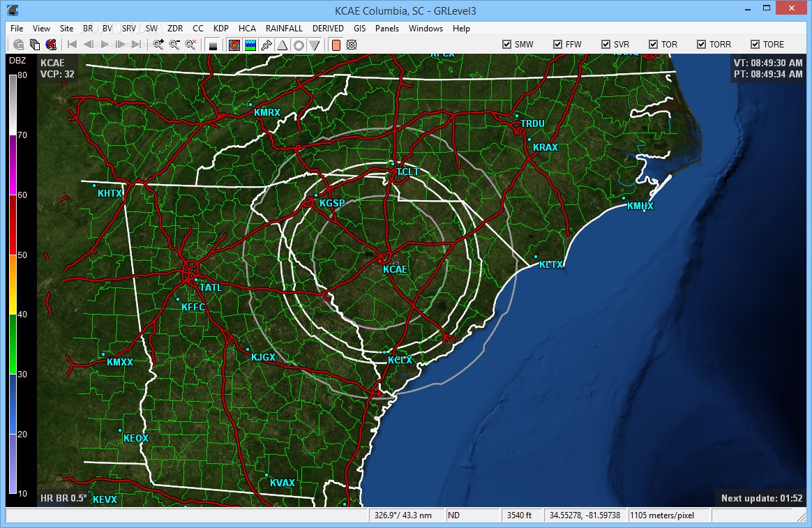812x528 pixels.
Task: Select the BR base reflectivity product
Action: (x=88, y=29)
